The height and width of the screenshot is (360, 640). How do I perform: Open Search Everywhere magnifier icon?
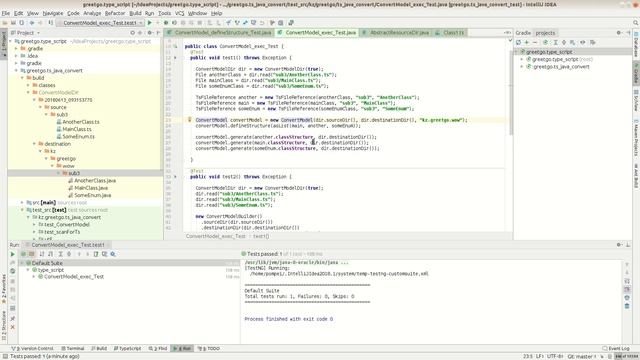point(636,23)
